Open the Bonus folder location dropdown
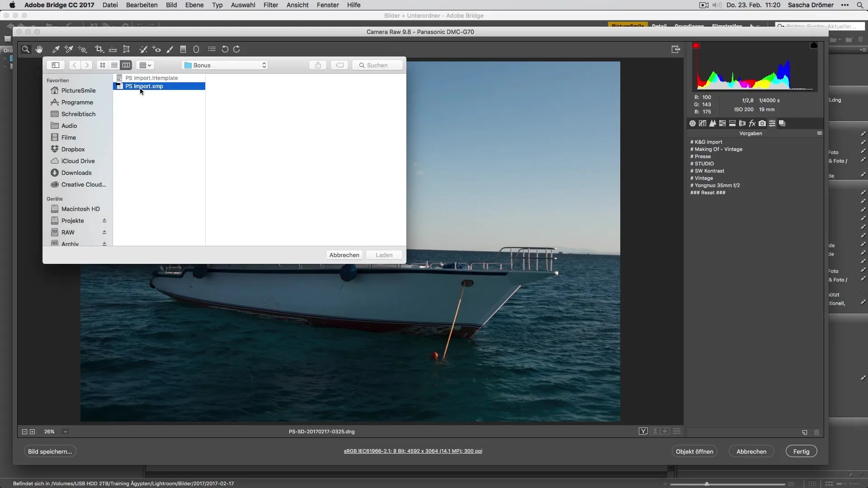This screenshot has height=488, width=868. coord(225,65)
